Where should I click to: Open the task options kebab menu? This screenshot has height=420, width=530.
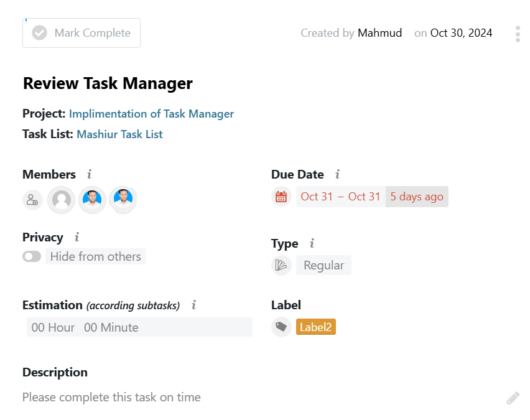(517, 34)
